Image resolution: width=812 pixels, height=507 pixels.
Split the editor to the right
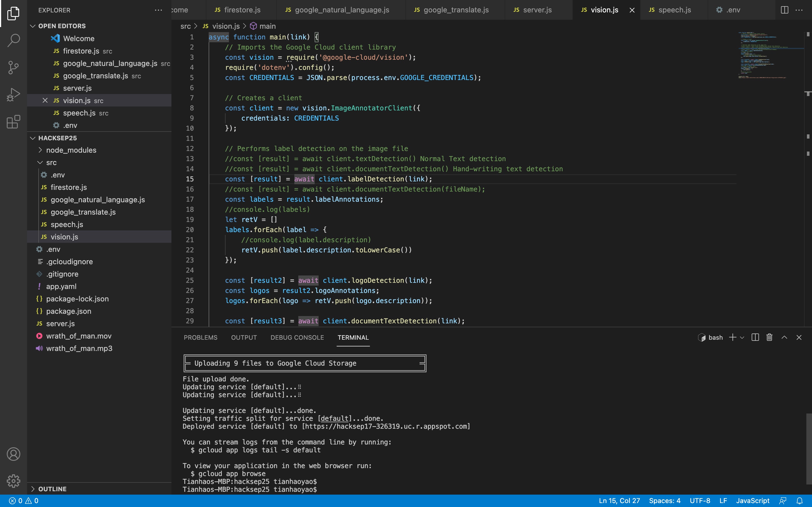pos(784,10)
